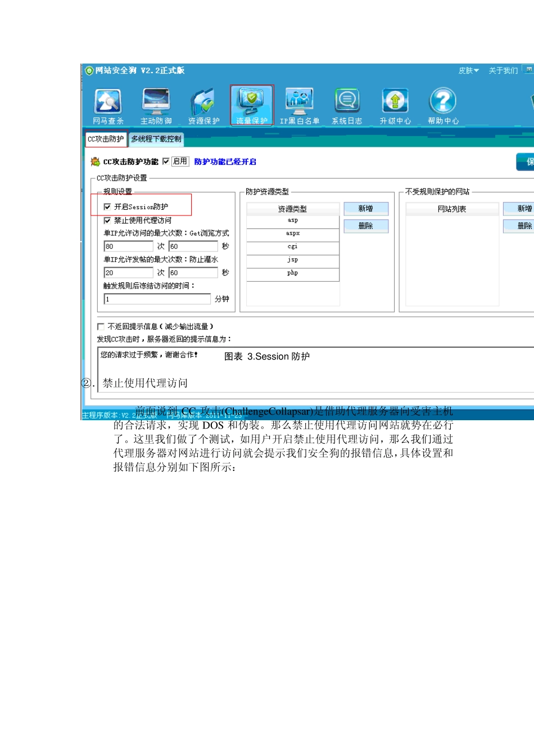Viewport: 534px width, 756px height.
Task: Toggle 开启Session防护 checkbox
Action: point(107,207)
